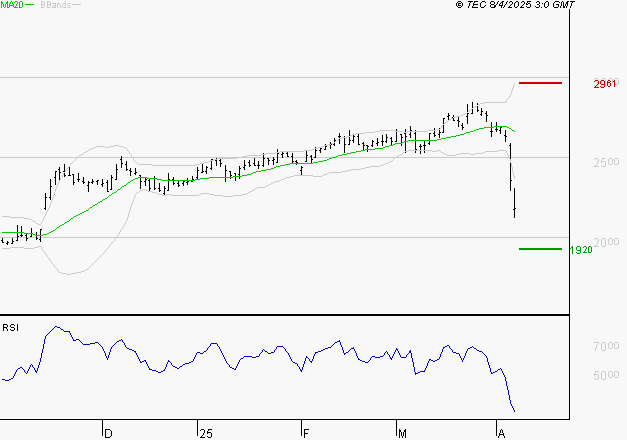The width and height of the screenshot is (627, 440).
Task: Click the green 1920 support level label
Action: point(581,250)
